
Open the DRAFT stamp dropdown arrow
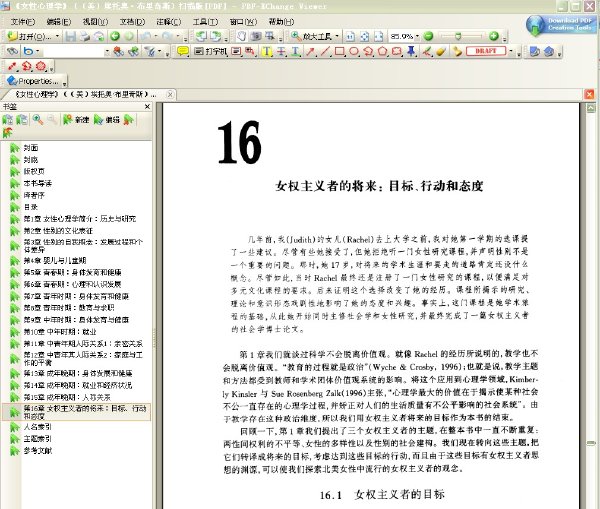(x=511, y=51)
